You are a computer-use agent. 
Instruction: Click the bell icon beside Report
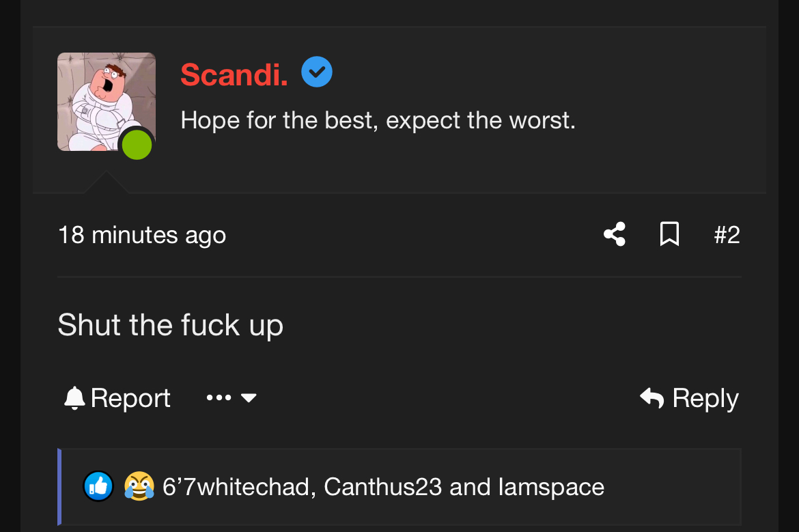click(x=74, y=398)
